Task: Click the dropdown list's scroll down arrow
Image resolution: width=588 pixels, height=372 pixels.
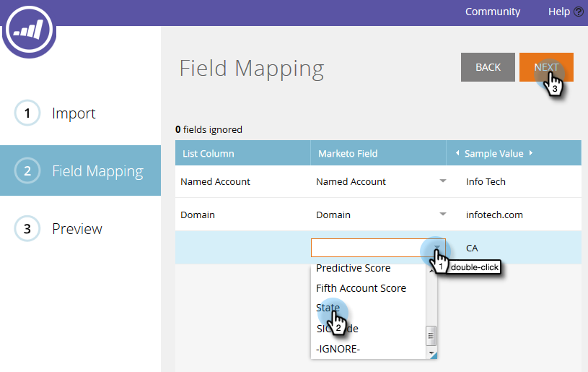Action: (431, 353)
